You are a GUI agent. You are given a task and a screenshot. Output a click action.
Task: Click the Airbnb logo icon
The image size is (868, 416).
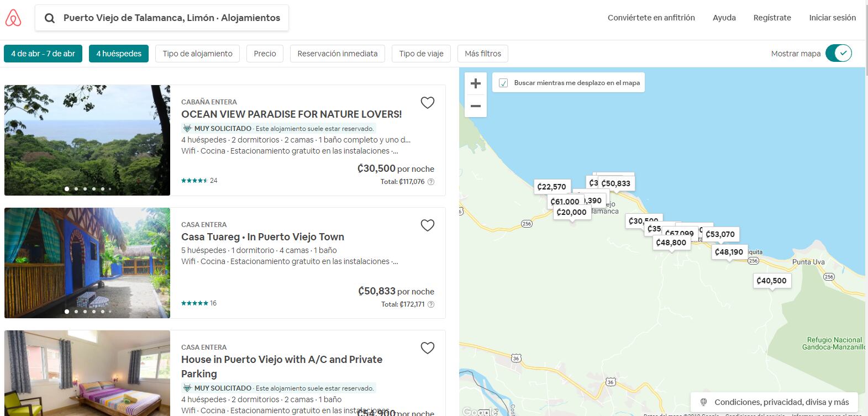click(x=13, y=18)
